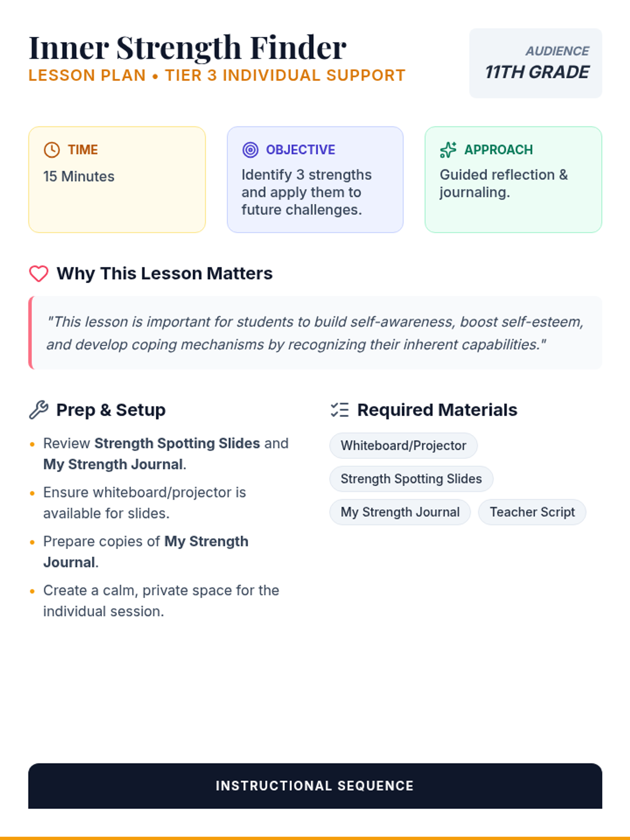Screen dimensions: 630x840
Task: Click the sparkles icon beside Approach
Action: tap(448, 150)
